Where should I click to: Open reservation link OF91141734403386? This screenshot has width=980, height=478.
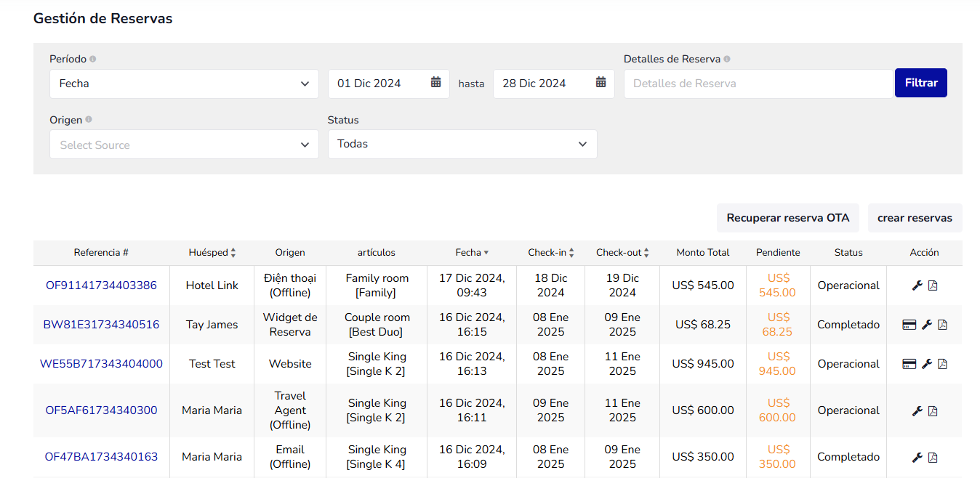[x=101, y=285]
